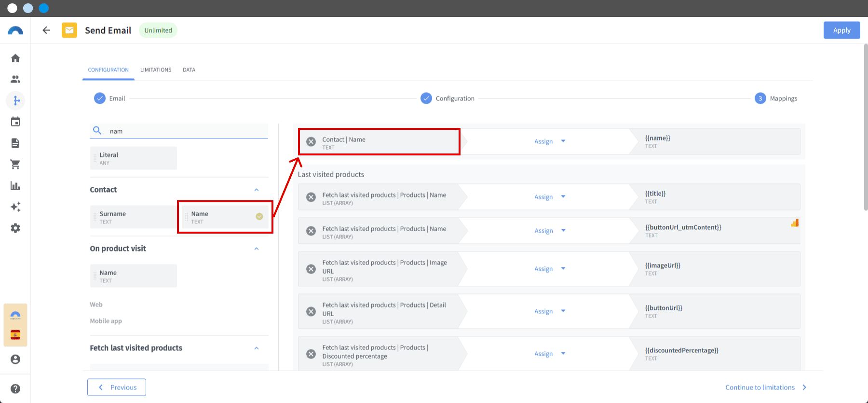Image resolution: width=868 pixels, height=403 pixels.
Task: Remove the mapping assigned to {{title}}
Action: 312,197
